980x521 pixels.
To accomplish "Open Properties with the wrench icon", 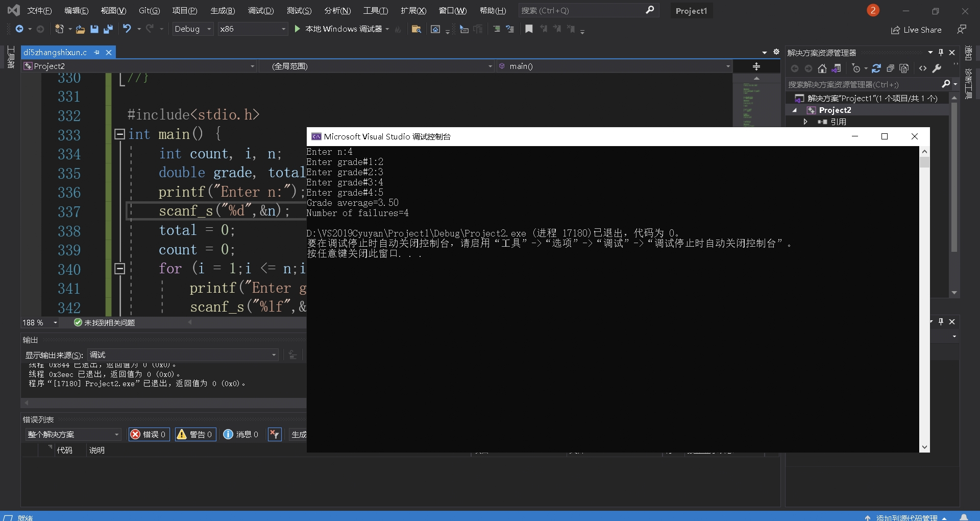I will click(937, 68).
